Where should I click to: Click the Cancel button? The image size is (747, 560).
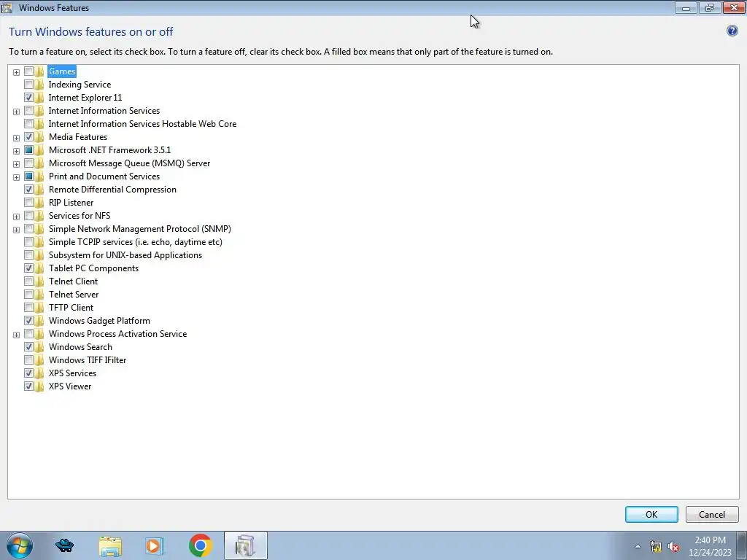(712, 514)
